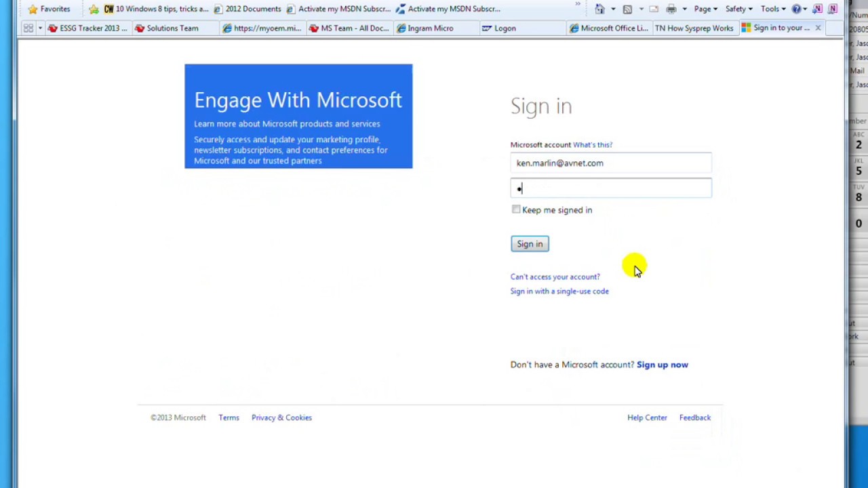Click the Add to Favorites bar icon
Screen dimensions: 868x488
point(94,9)
